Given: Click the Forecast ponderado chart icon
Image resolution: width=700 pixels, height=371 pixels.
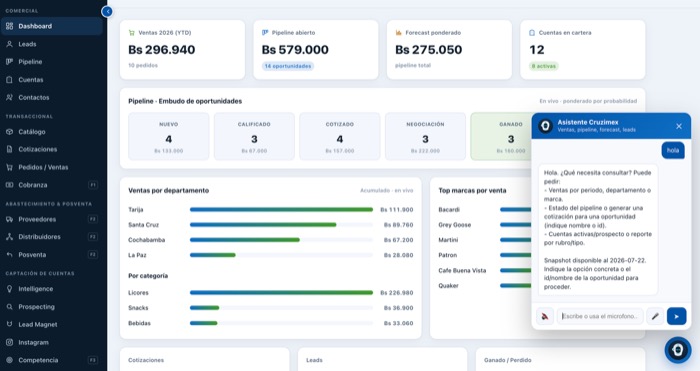Looking at the screenshot, I should click(x=399, y=33).
